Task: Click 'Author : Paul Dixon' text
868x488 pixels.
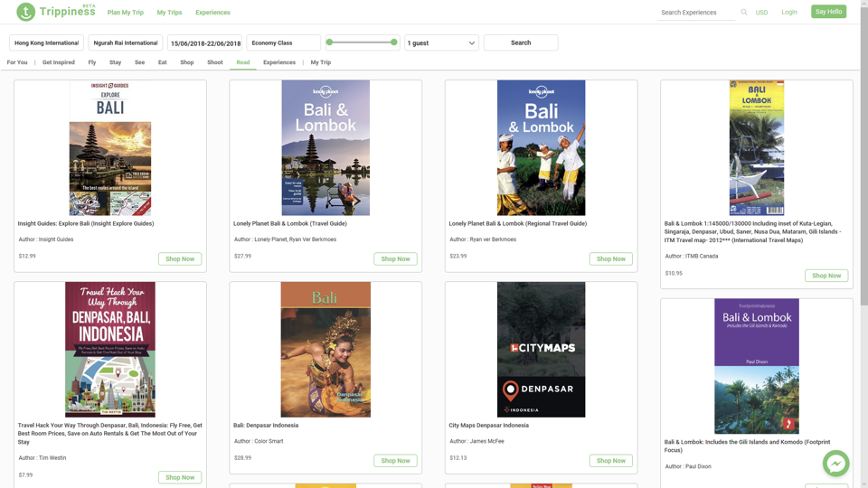Action: coord(688,466)
